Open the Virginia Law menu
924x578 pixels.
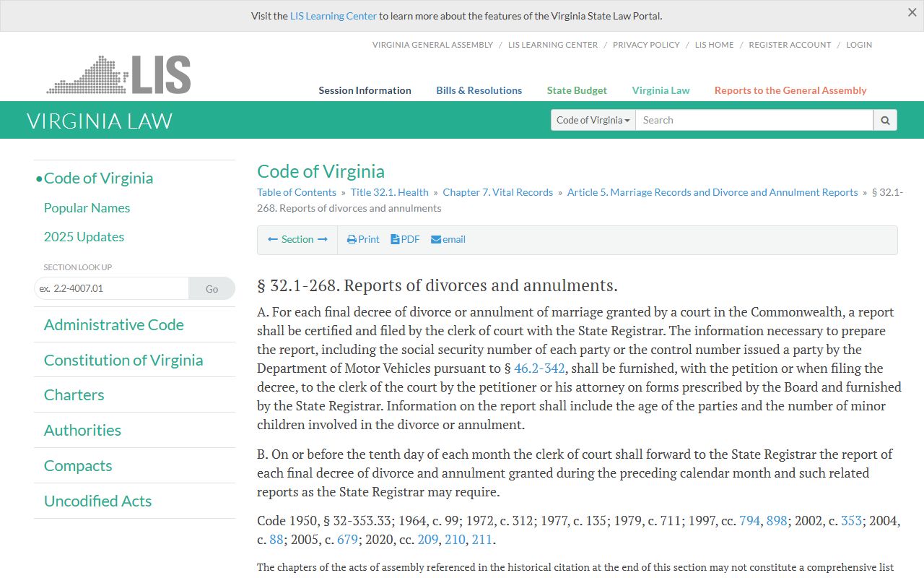(661, 90)
